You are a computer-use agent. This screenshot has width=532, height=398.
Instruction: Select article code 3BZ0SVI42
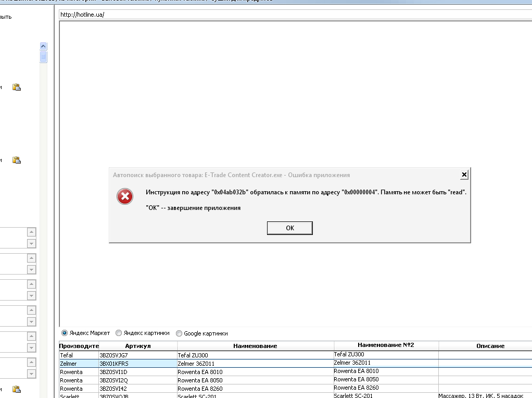(x=138, y=389)
